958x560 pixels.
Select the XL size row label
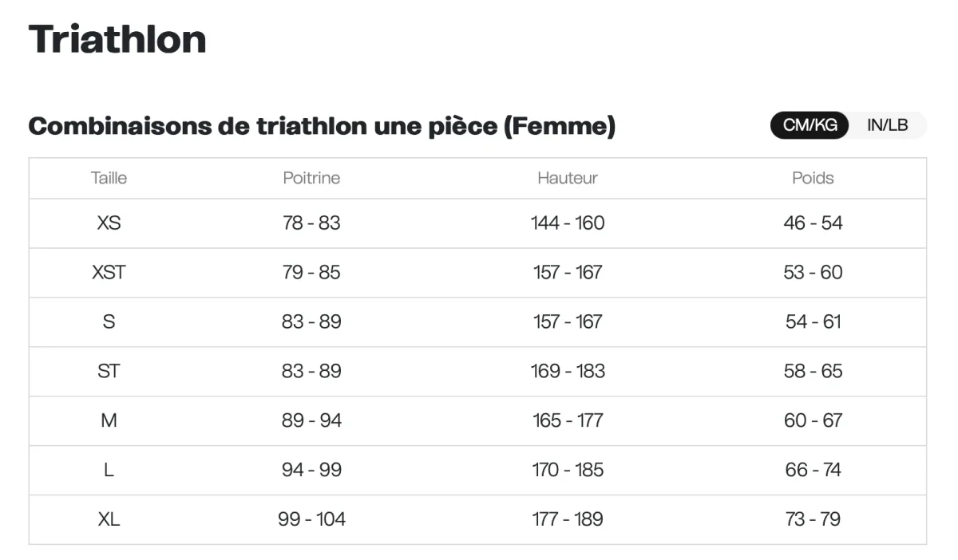[x=109, y=519]
